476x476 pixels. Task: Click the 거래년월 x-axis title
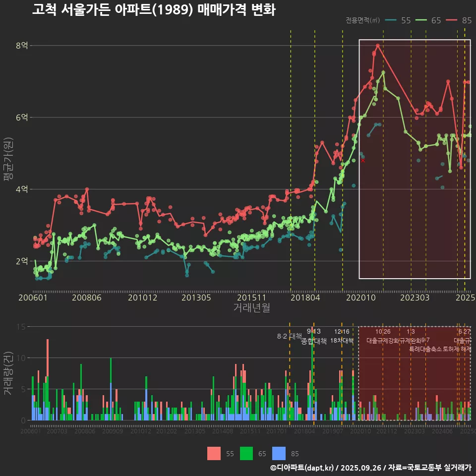[251, 307]
